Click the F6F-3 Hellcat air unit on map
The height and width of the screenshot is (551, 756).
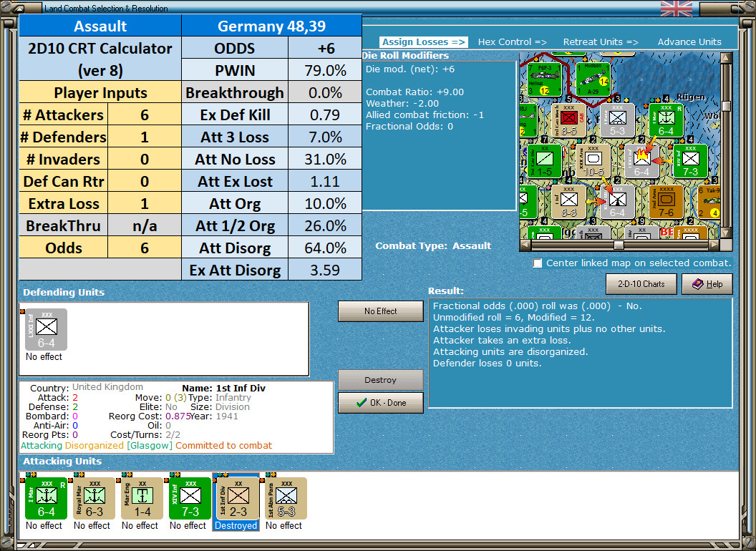(545, 79)
